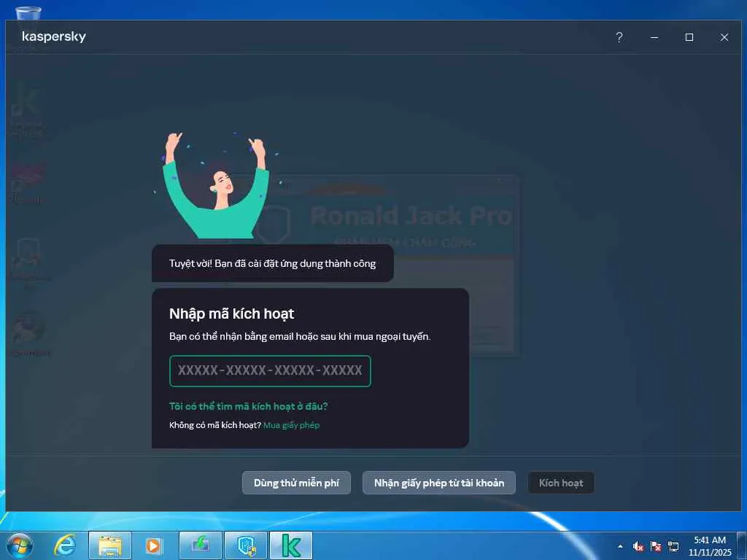Open Windows Media Player taskbar icon
The image size is (747, 560).
(154, 545)
